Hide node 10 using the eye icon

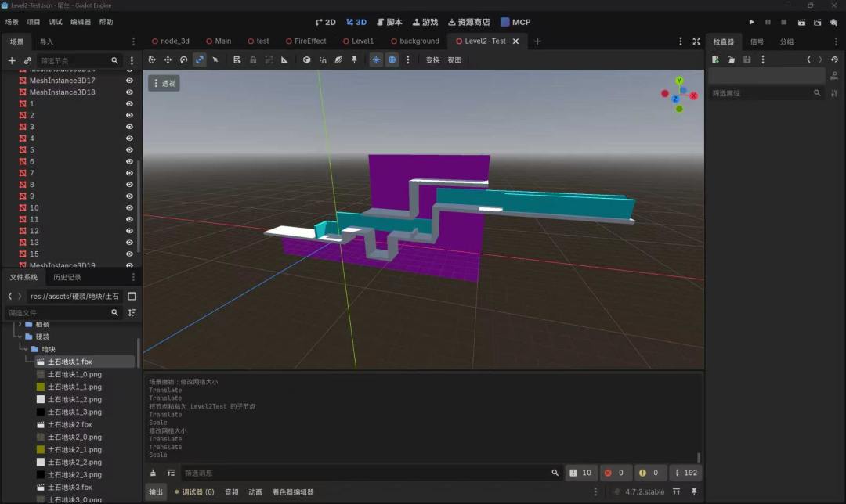click(129, 207)
